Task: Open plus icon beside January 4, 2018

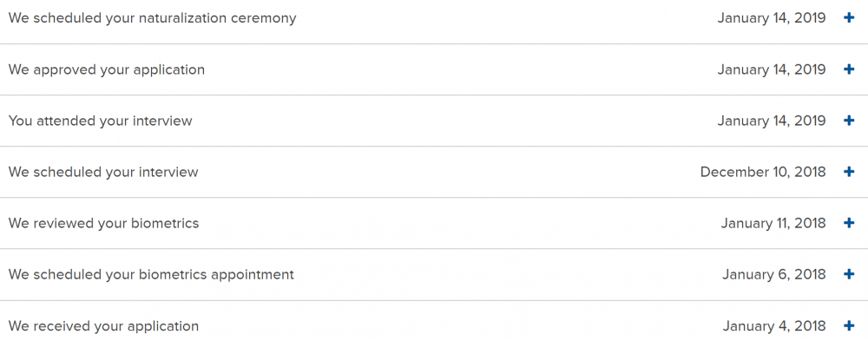Action: [849, 326]
